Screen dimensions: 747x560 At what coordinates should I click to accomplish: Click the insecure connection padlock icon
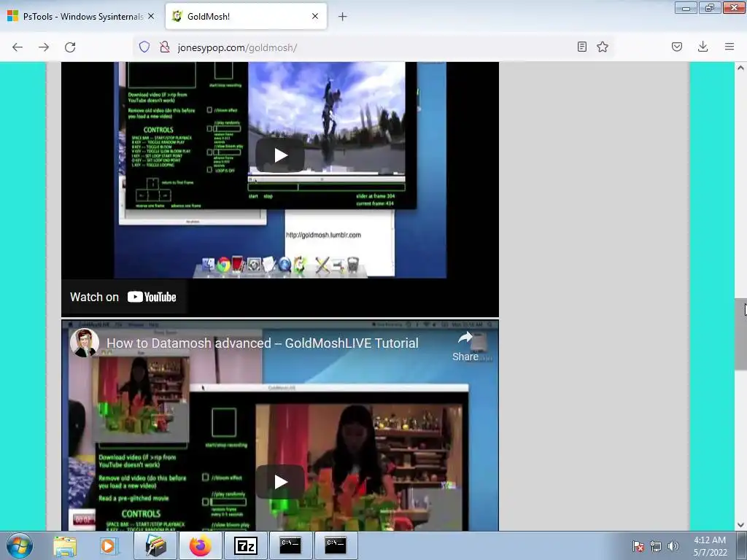pyautogui.click(x=165, y=47)
